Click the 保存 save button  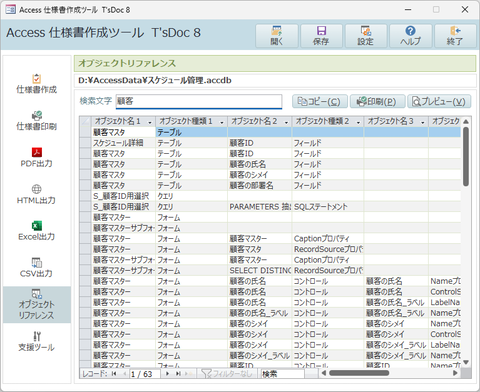click(321, 36)
